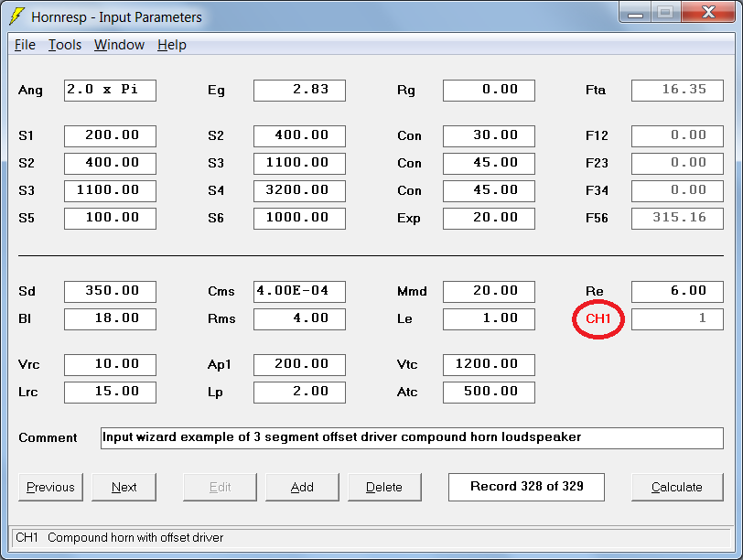Click the Mmd field showing 20.00
The height and width of the screenshot is (560, 743).
[x=489, y=292]
